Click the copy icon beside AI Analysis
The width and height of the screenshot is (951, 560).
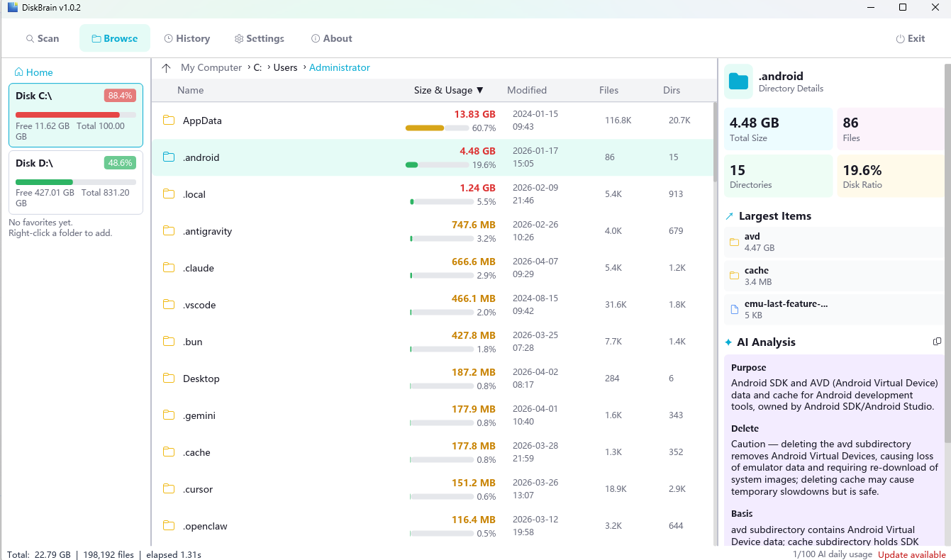click(x=938, y=342)
